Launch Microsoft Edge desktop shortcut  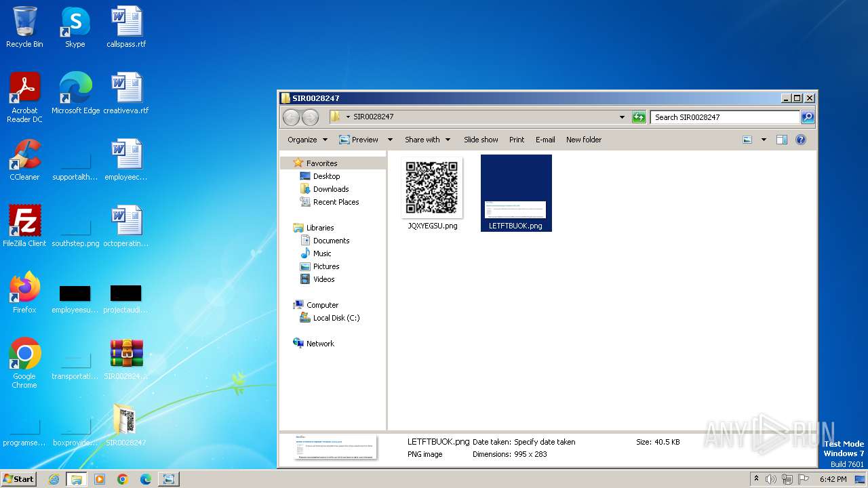tap(75, 94)
